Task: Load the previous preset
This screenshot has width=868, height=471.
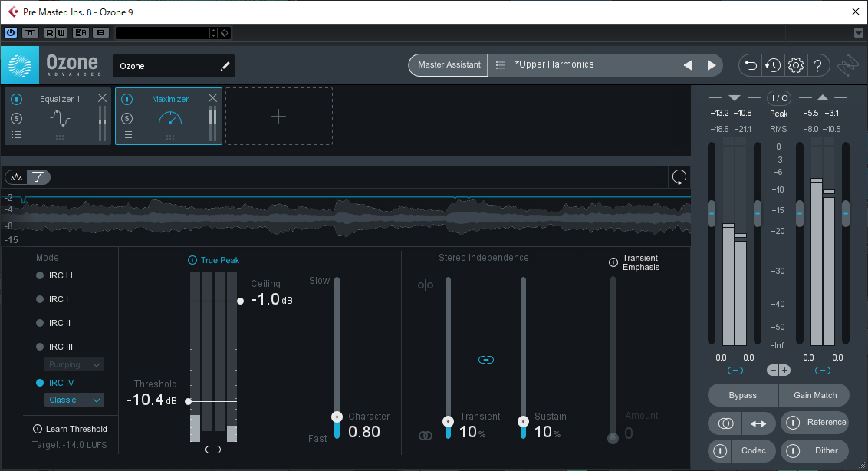Action: (688, 65)
